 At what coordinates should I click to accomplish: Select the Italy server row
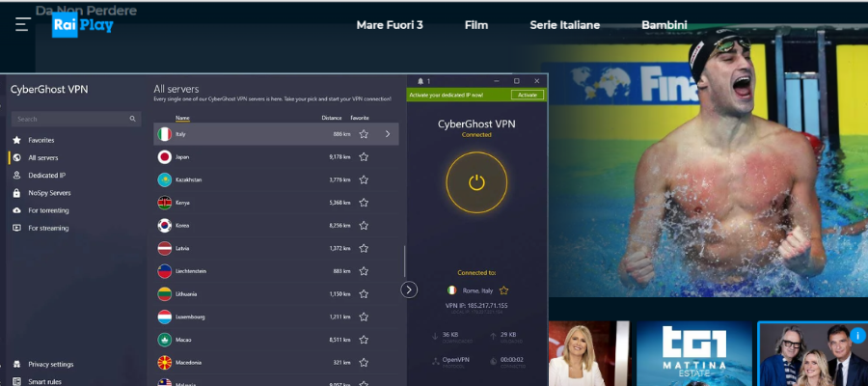click(276, 134)
